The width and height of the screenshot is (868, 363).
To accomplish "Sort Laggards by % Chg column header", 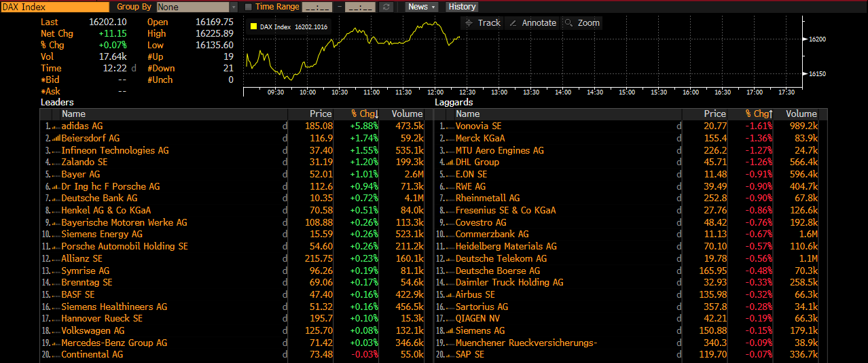I will coord(759,114).
